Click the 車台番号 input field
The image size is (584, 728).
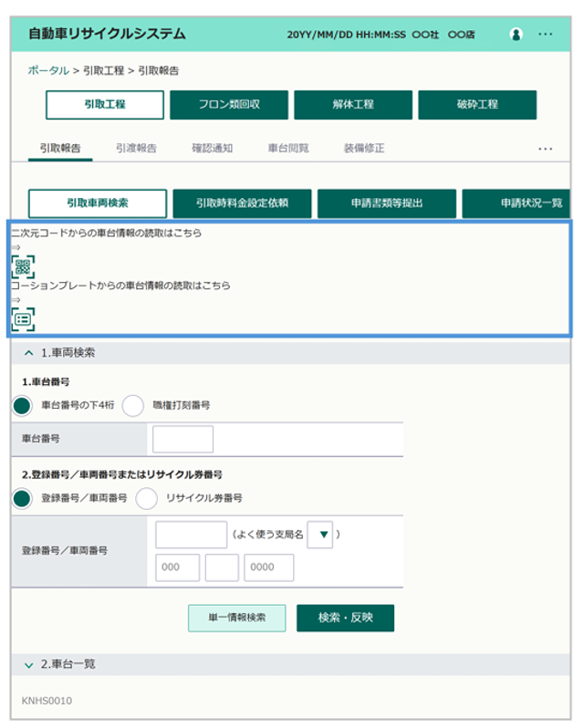click(182, 439)
